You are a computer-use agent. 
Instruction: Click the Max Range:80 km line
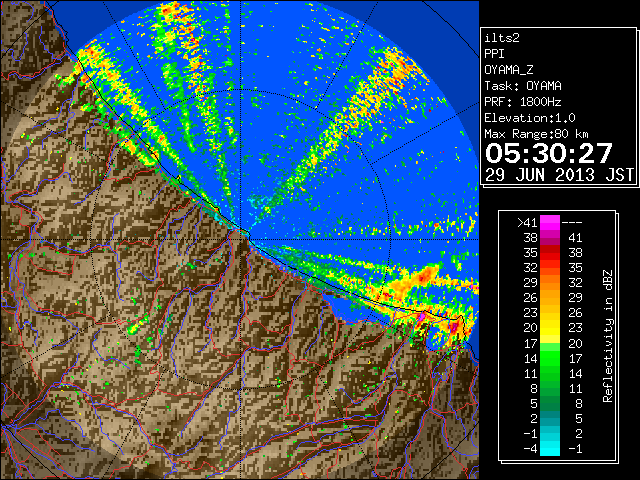tap(536, 134)
